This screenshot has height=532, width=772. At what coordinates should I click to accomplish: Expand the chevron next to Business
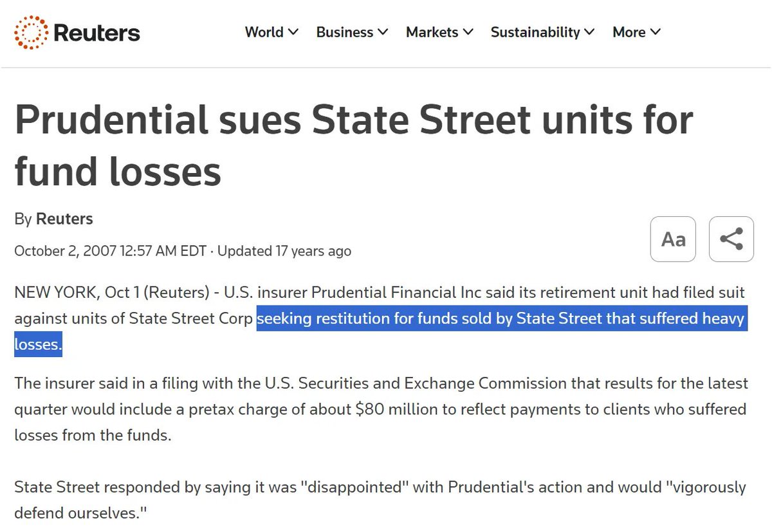pyautogui.click(x=383, y=32)
